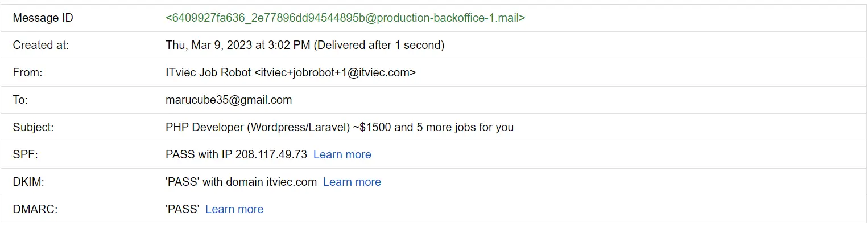The image size is (868, 228).
Task: Open the DMARC Learn more link
Action: (234, 209)
